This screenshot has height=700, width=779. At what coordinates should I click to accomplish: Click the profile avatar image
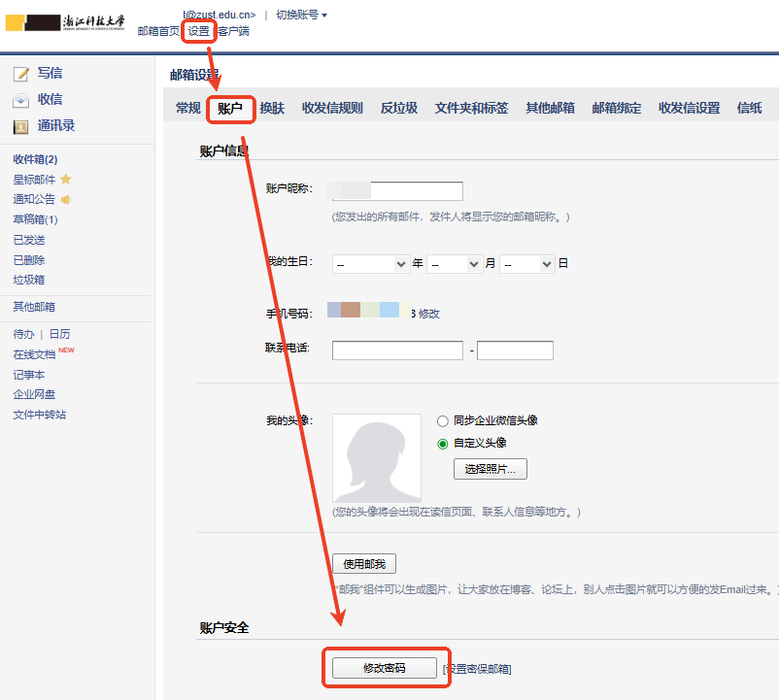coord(377,457)
